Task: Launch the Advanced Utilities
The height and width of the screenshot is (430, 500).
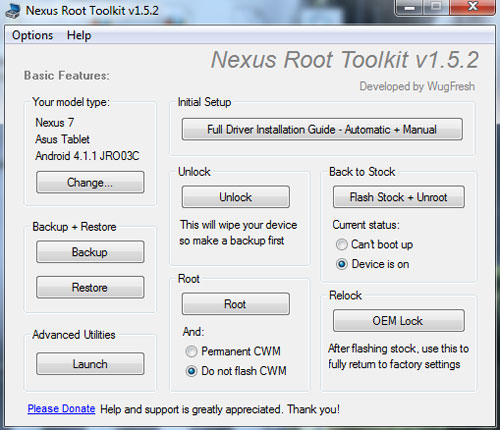Action: (x=90, y=364)
